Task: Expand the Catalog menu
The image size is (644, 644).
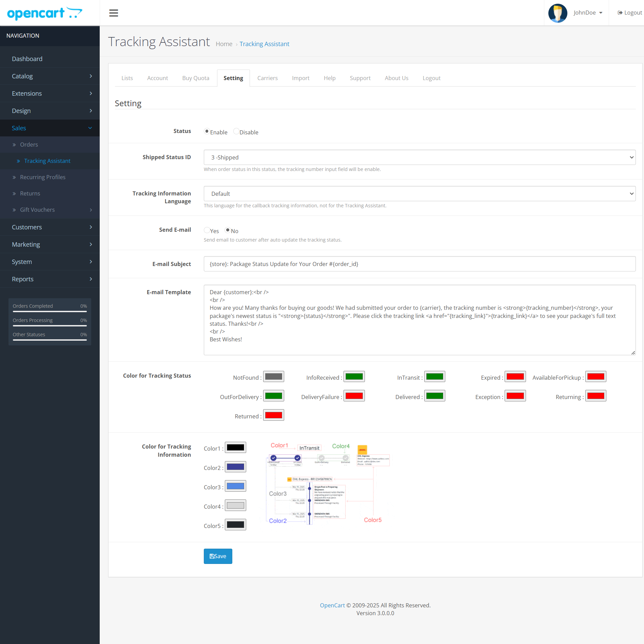Action: [x=50, y=76]
